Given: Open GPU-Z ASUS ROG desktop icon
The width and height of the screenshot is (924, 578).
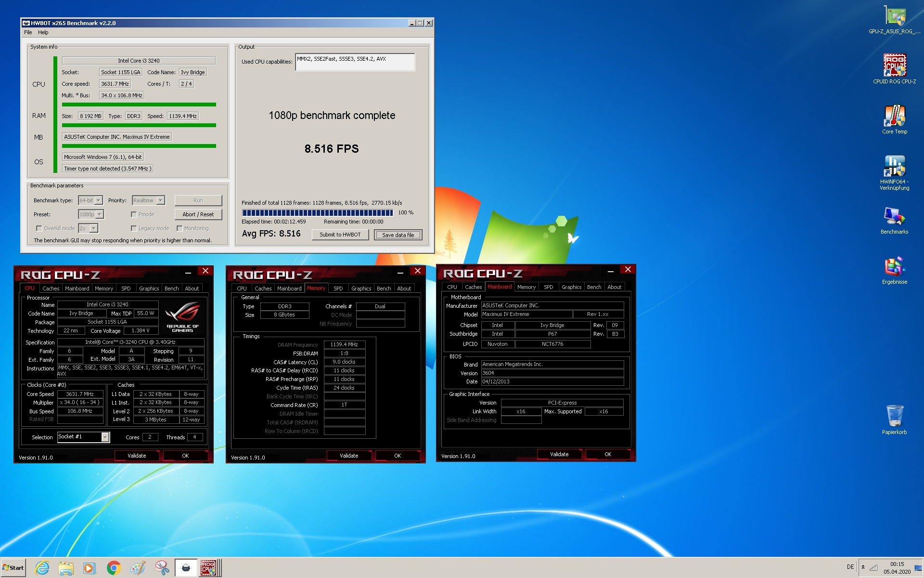Looking at the screenshot, I should tap(895, 19).
